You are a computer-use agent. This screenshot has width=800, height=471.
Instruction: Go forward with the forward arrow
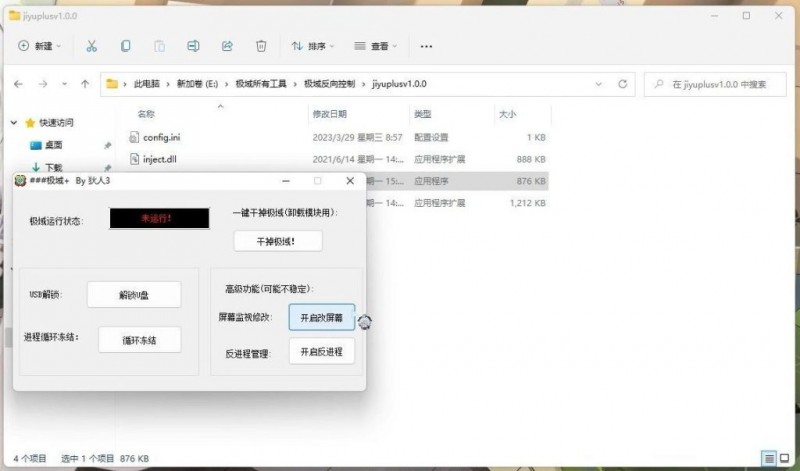(43, 84)
